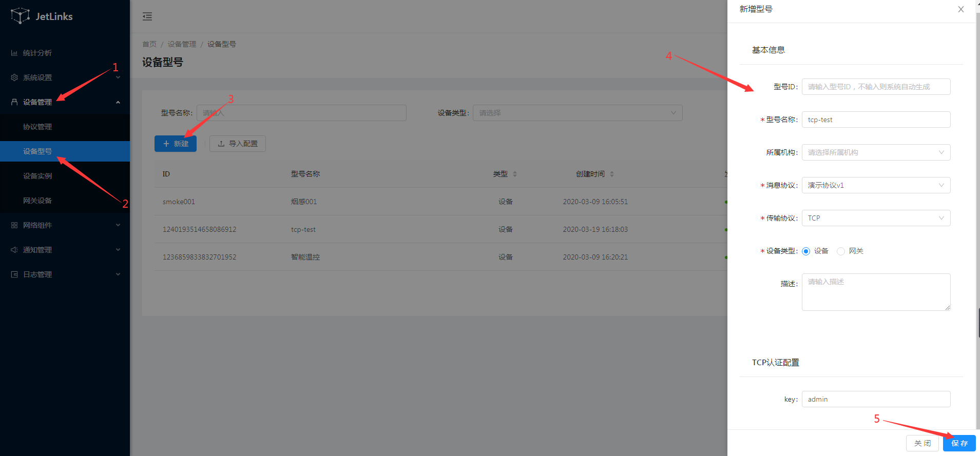Click the 通知管理 speaker icon
980x456 pixels.
[x=14, y=250]
